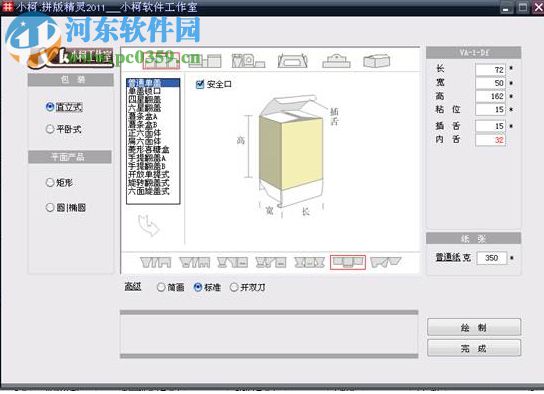This screenshot has height=394, width=544.
Task: Click the 内舌 input field showing 32
Action: point(490,140)
